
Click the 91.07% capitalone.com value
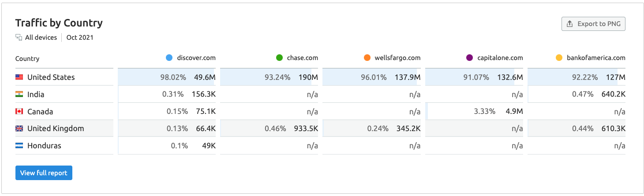[x=476, y=77]
